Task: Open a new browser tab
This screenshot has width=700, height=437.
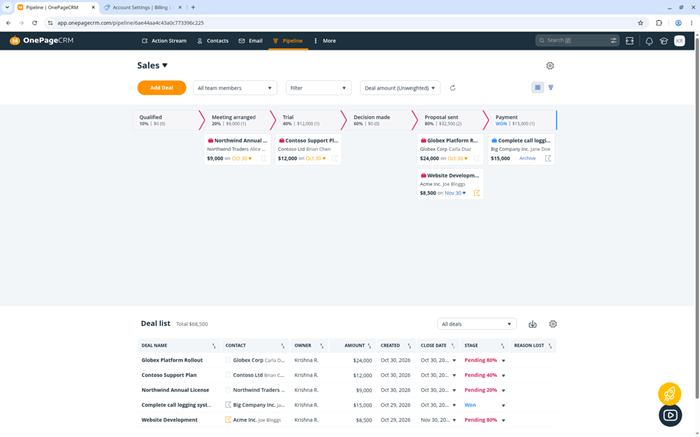Action: [x=193, y=8]
